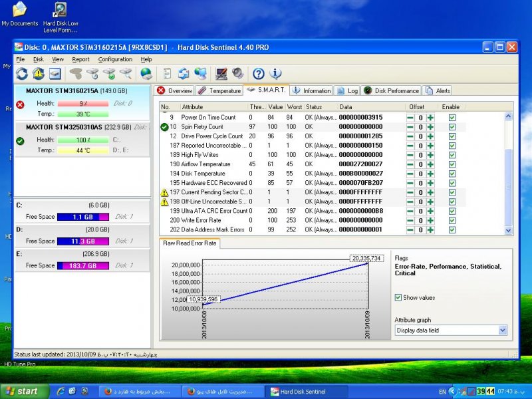Click the attribute list scrollbar down arrow
Image resolution: width=532 pixels, height=399 pixels.
[x=508, y=230]
